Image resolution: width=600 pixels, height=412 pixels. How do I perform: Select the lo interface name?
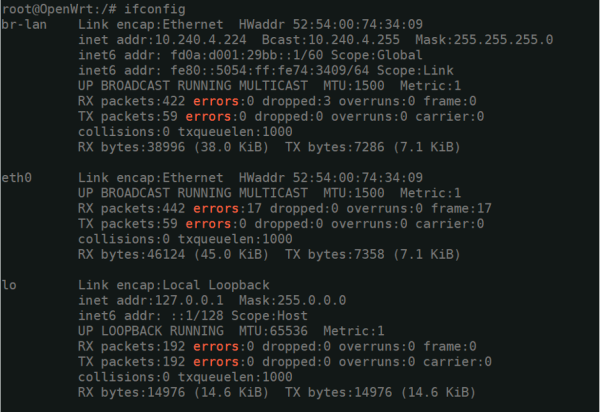[x=10, y=285]
